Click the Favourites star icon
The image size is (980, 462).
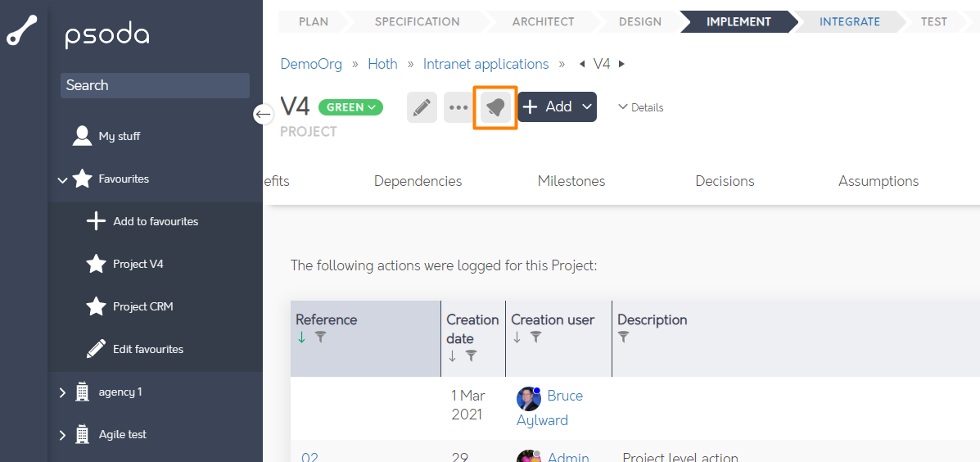pos(83,179)
